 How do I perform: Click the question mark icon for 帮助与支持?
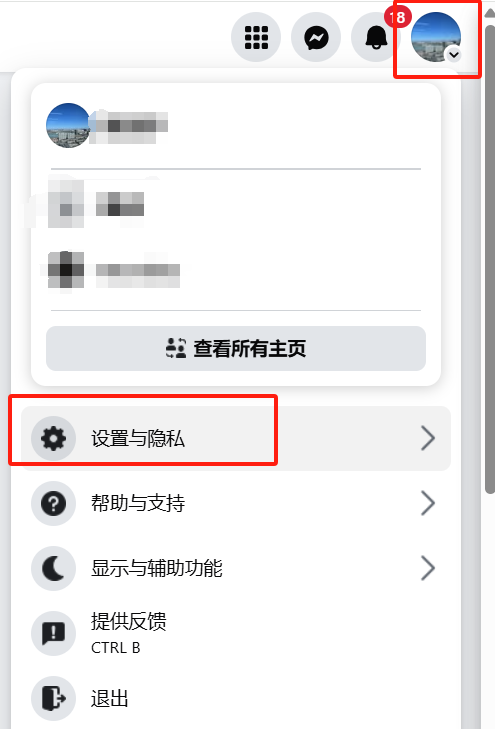(x=53, y=504)
